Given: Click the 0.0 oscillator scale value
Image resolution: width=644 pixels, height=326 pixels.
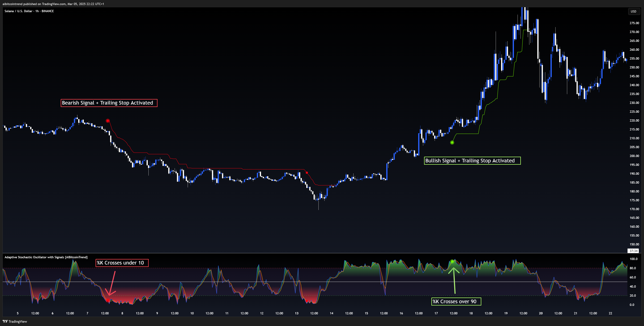Looking at the screenshot, I should click(632, 305).
